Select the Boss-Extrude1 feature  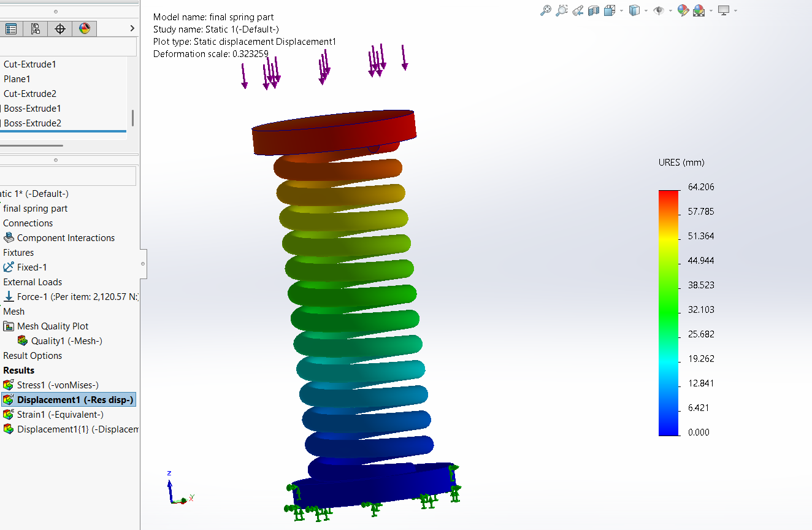coord(33,109)
